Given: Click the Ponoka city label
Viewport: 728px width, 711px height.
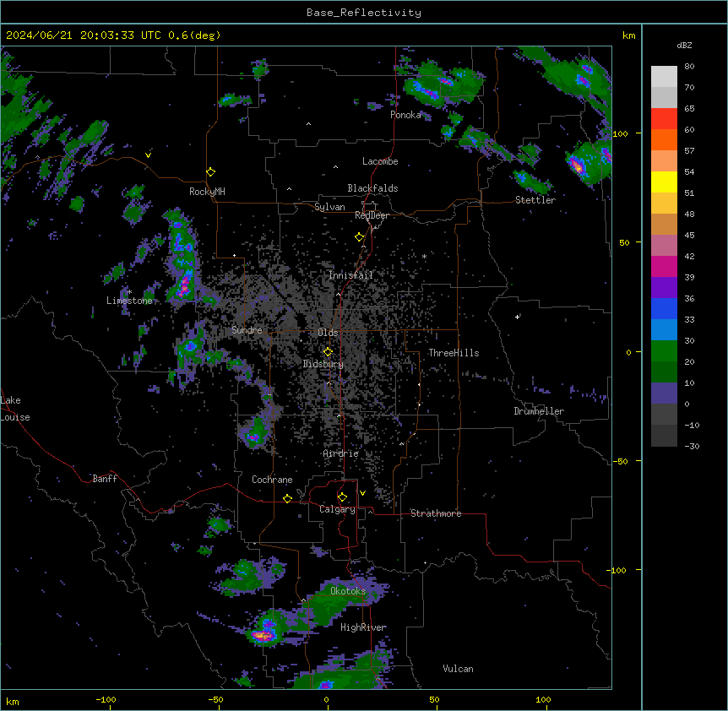Looking at the screenshot, I should click(405, 115).
